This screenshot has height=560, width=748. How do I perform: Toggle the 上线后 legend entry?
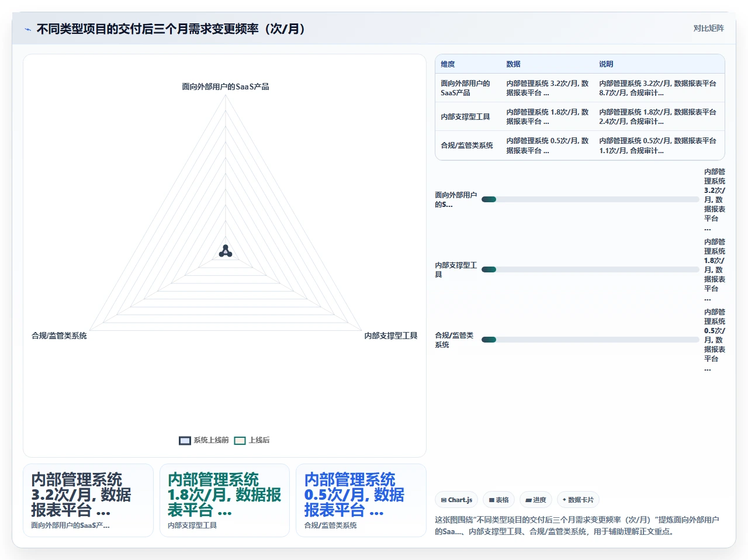pyautogui.click(x=252, y=440)
